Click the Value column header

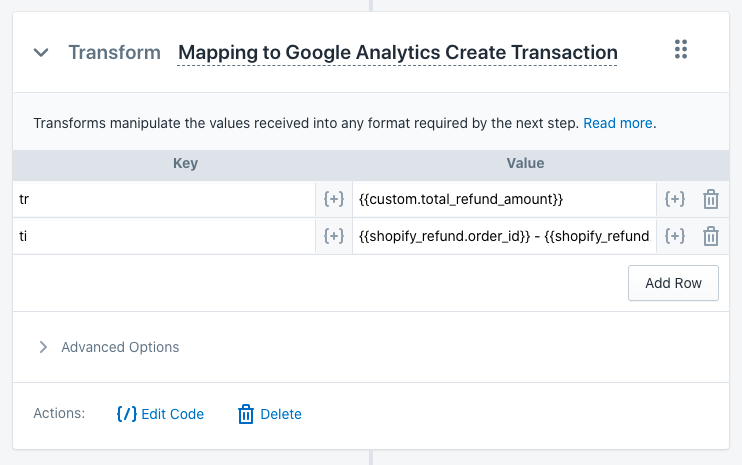[525, 163]
